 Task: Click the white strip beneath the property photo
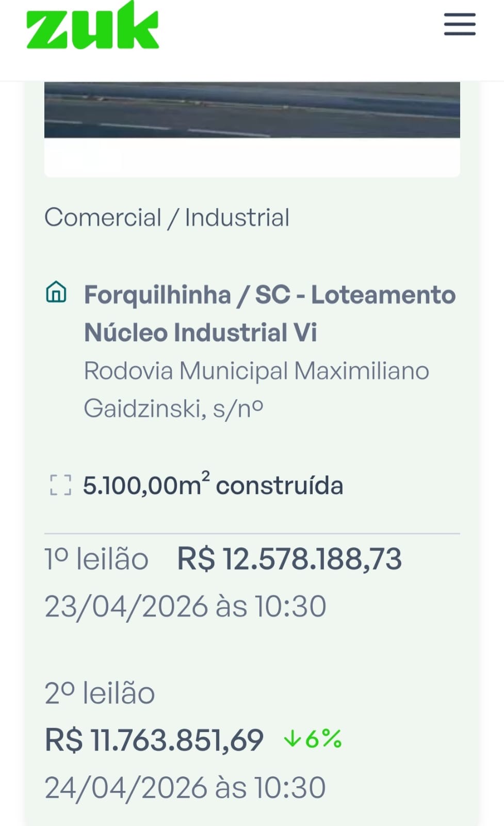click(252, 157)
